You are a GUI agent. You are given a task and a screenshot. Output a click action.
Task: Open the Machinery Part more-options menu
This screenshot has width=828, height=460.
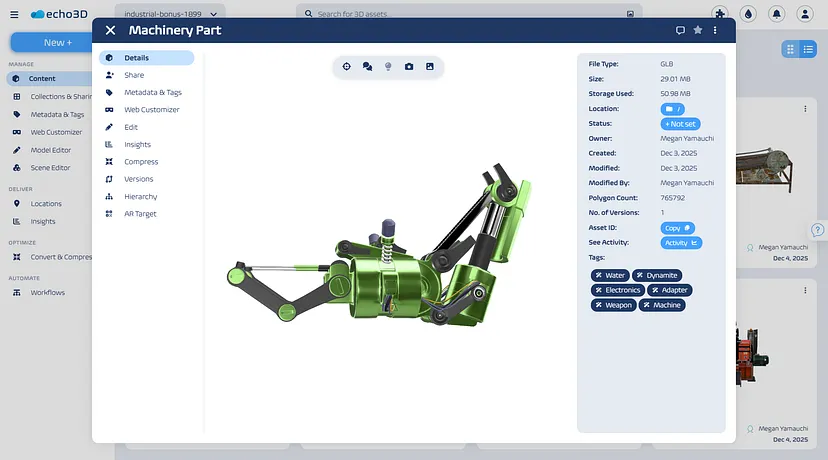click(x=715, y=31)
